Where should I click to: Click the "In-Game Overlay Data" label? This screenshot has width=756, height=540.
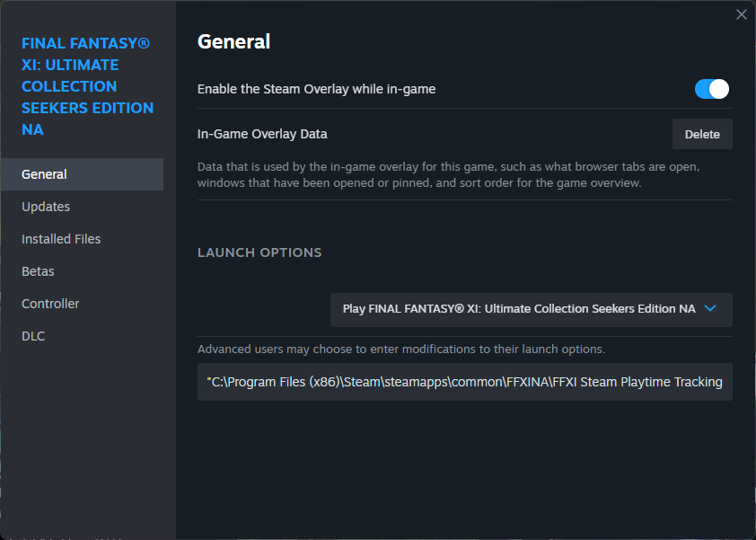tap(262, 134)
